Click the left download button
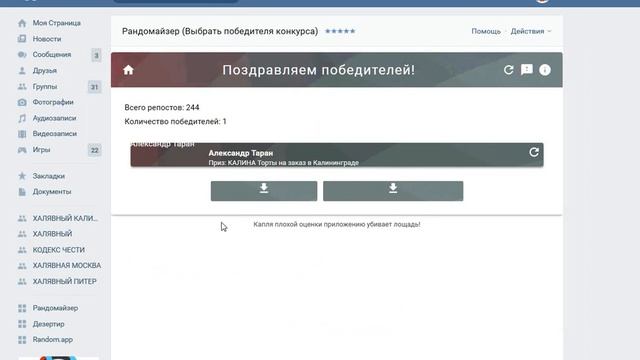Screen dimensions: 640x360 click(x=264, y=191)
